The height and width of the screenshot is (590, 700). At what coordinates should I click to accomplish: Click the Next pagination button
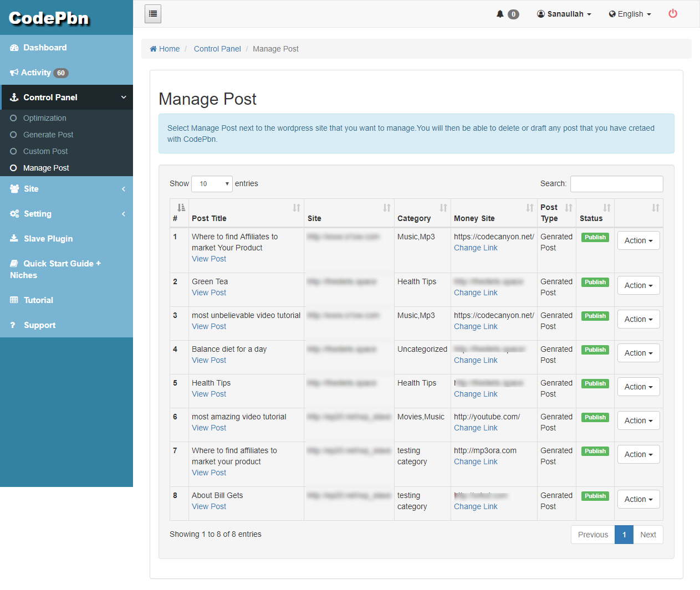tap(648, 535)
